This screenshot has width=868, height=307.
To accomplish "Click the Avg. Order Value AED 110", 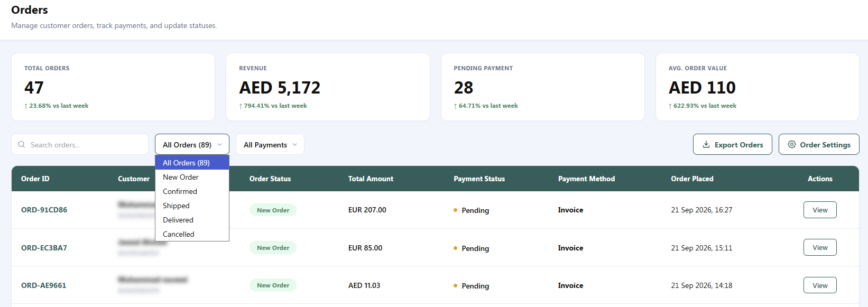I will point(702,87).
